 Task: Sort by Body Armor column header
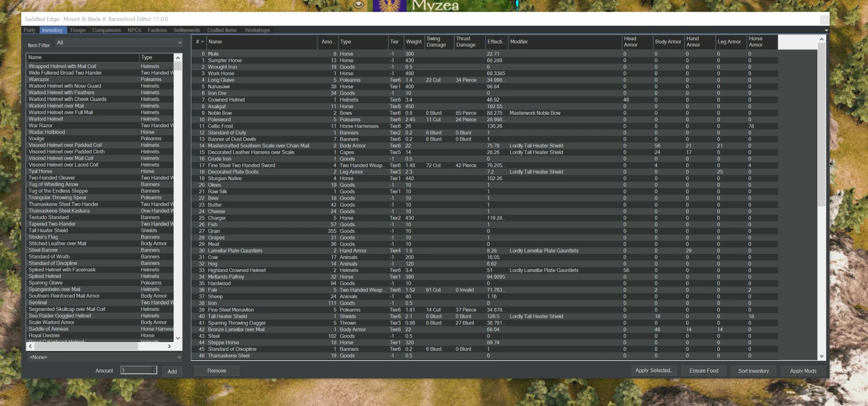tap(668, 42)
